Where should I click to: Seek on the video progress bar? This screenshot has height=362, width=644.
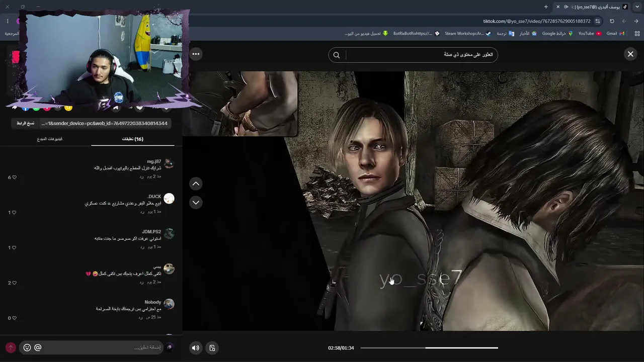pos(429,347)
